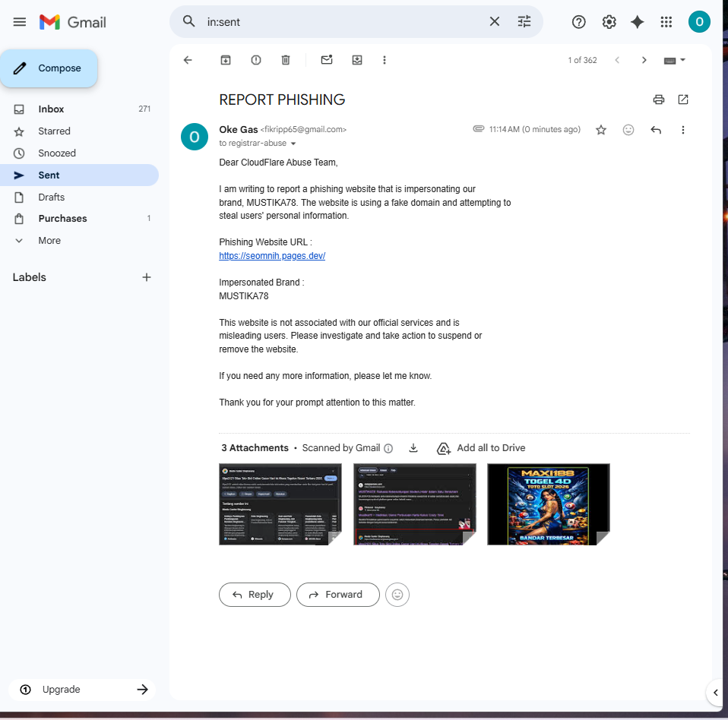Open the input tools keyboard dropdown

tap(675, 60)
